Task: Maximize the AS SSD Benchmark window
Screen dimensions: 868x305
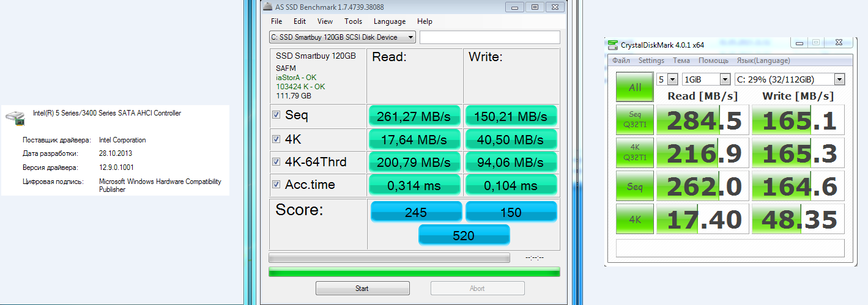Action: (535, 7)
